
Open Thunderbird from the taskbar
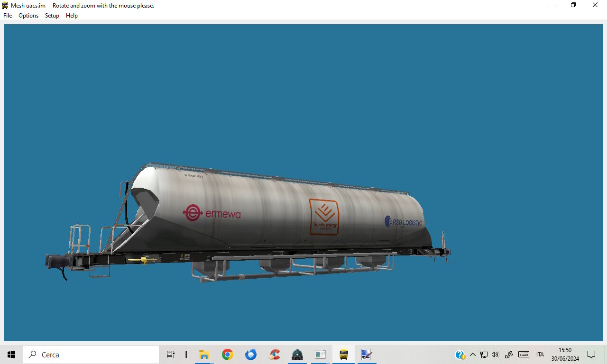tap(250, 355)
